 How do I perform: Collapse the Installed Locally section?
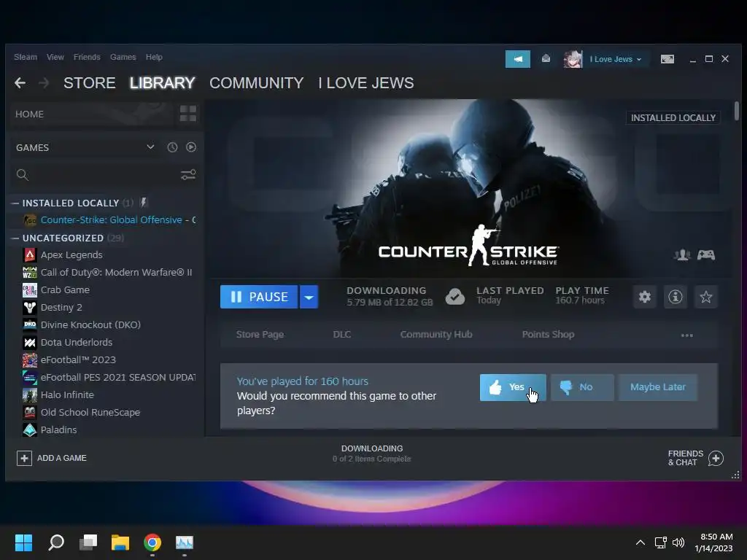[x=15, y=203]
